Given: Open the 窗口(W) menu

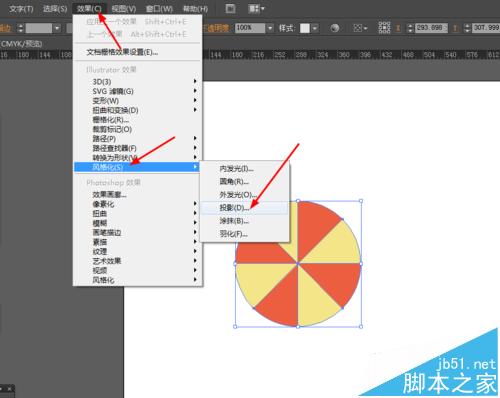Looking at the screenshot, I should [x=159, y=8].
